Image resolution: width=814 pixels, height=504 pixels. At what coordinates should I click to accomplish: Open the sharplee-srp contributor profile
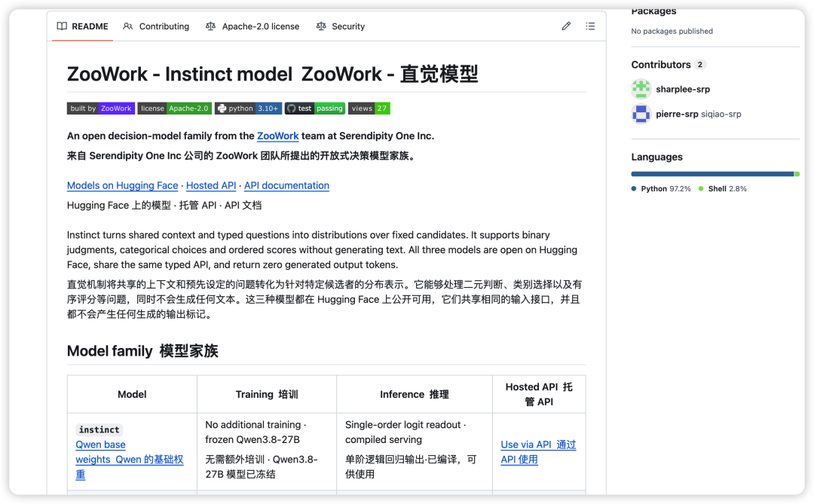[x=683, y=90]
